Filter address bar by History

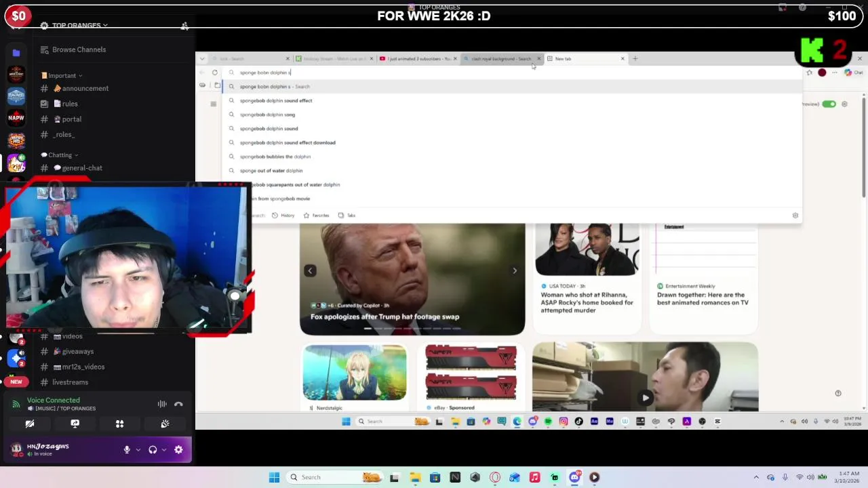click(283, 216)
